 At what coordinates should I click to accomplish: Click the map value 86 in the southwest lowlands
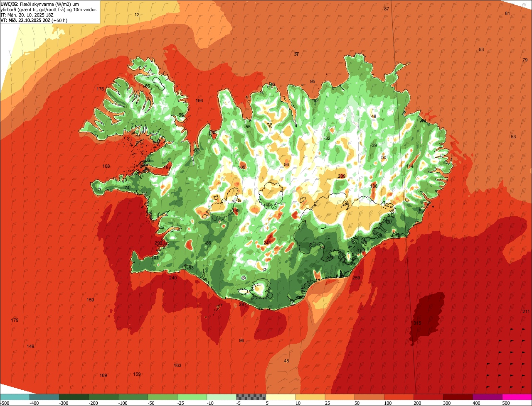coord(208,243)
